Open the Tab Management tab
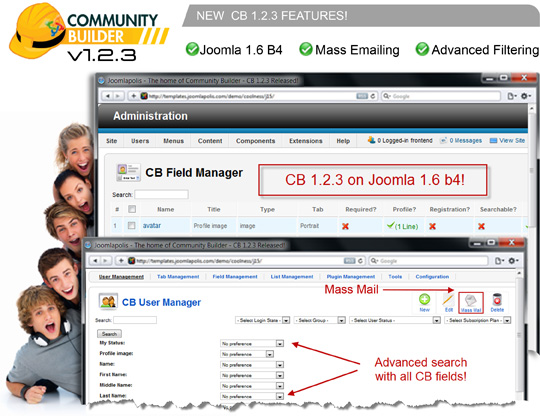This screenshot has height=416, width=540. [x=178, y=277]
